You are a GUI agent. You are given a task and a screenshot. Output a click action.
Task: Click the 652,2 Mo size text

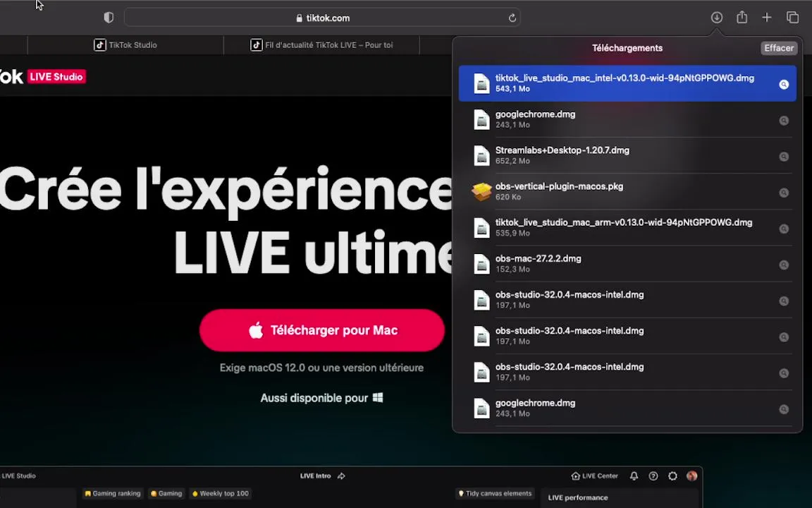(x=512, y=161)
